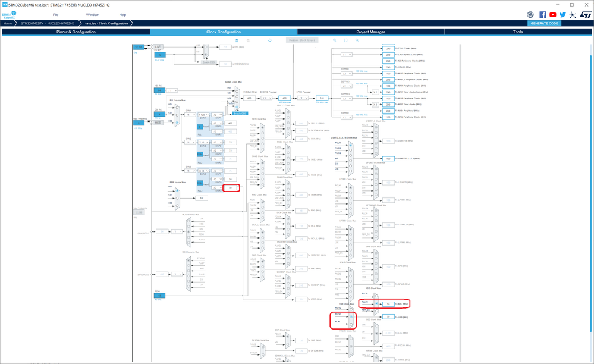Select PLL3R in ADC Clock Mux
The width and height of the screenshot is (594, 364).
point(376,304)
